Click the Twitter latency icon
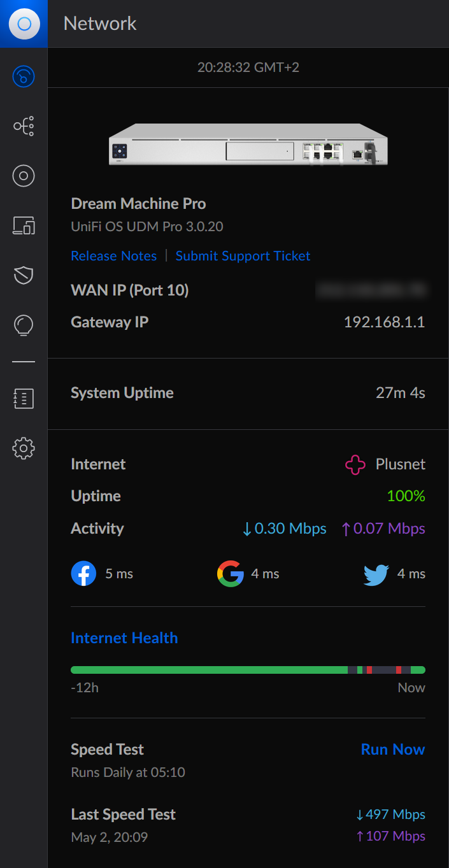449x868 pixels. pos(376,574)
